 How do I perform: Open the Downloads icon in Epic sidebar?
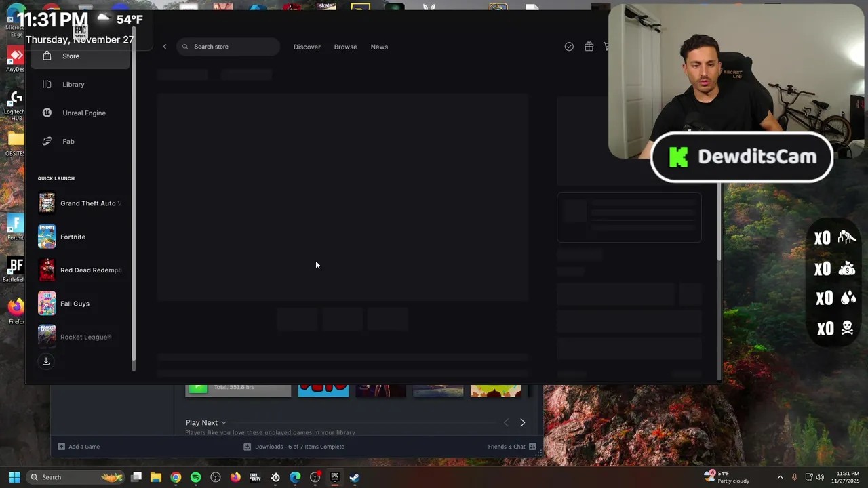(46, 361)
